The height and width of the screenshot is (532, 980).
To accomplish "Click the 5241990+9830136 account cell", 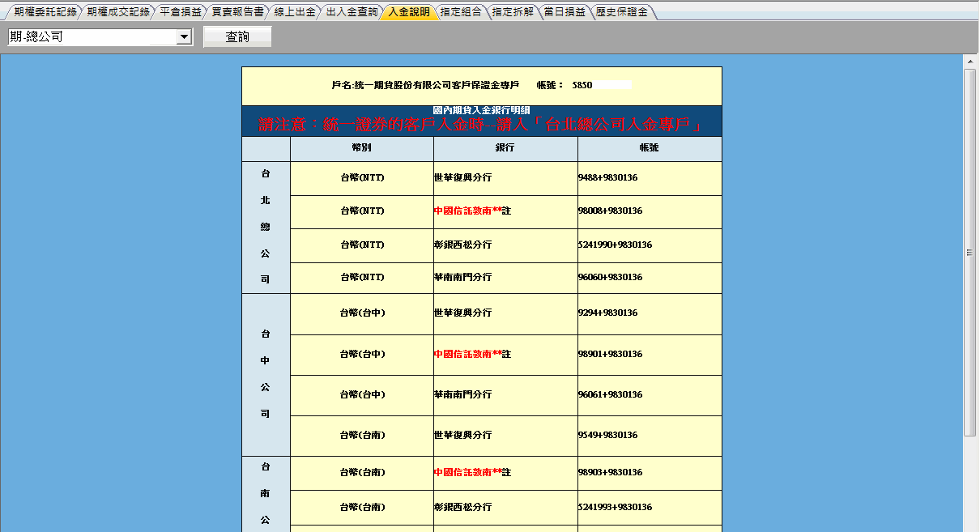I will tap(615, 245).
